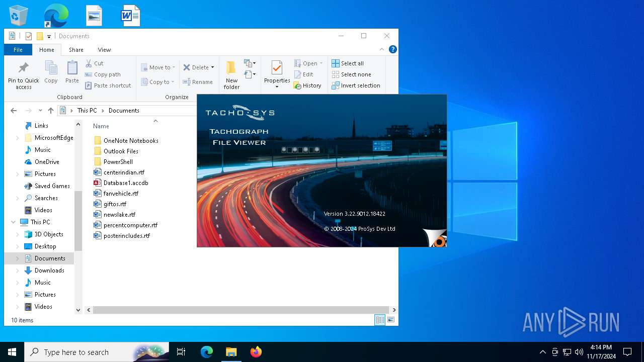Viewport: 644px width, 362px height.
Task: Click the Edit button in ribbon
Action: pyautogui.click(x=304, y=74)
